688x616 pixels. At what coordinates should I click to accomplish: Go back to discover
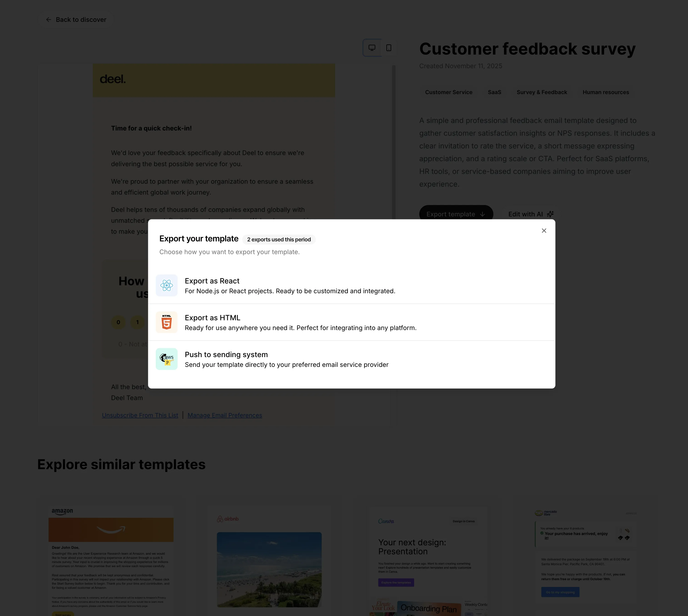point(75,20)
